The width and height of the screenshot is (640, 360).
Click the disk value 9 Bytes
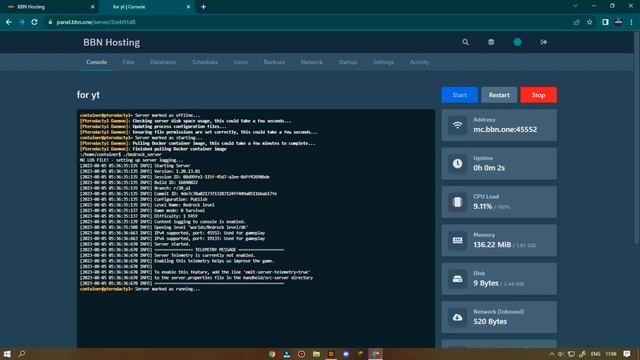click(486, 283)
